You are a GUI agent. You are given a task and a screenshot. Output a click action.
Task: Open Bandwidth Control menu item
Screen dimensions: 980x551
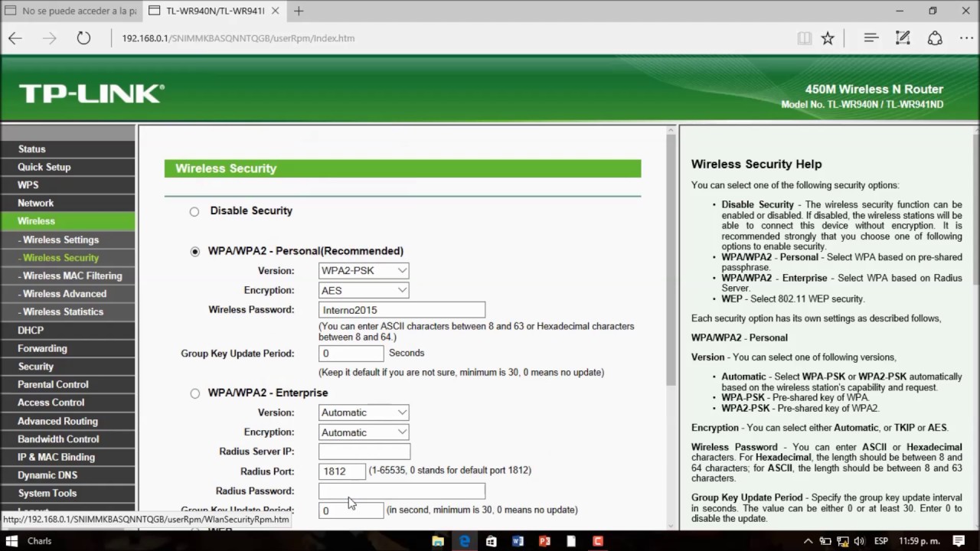pos(58,439)
